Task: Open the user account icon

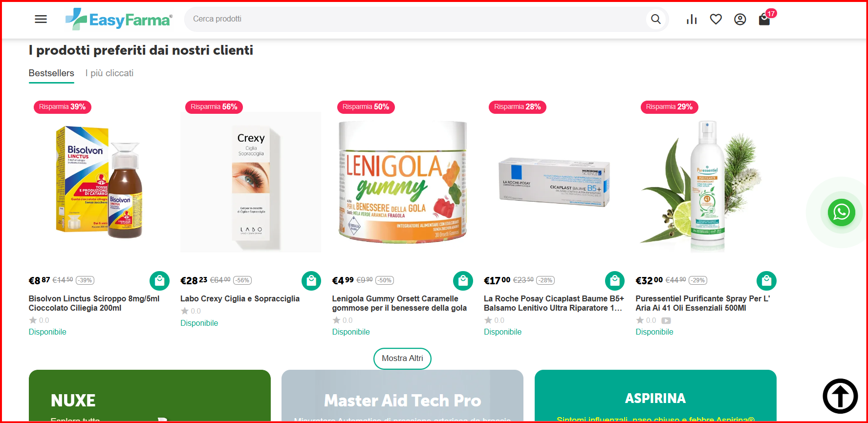Action: pyautogui.click(x=740, y=19)
